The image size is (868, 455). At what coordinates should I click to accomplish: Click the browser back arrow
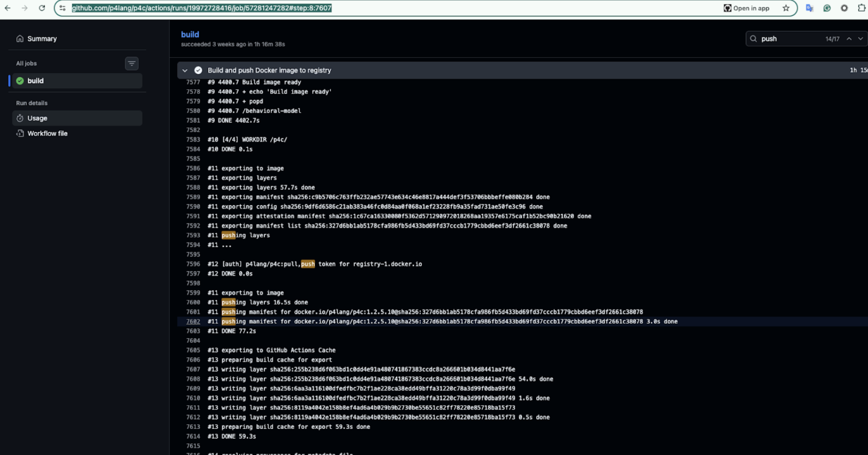pos(8,8)
